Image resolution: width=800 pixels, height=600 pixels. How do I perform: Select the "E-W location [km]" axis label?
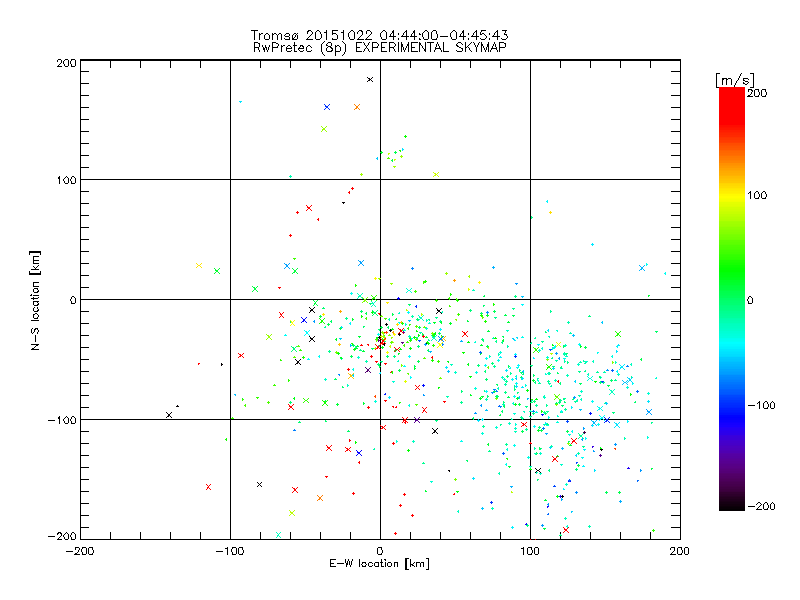click(379, 563)
